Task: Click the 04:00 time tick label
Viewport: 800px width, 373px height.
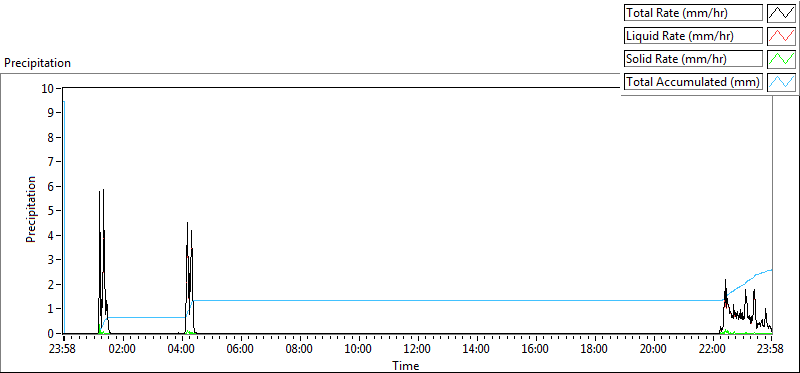Action: click(182, 350)
